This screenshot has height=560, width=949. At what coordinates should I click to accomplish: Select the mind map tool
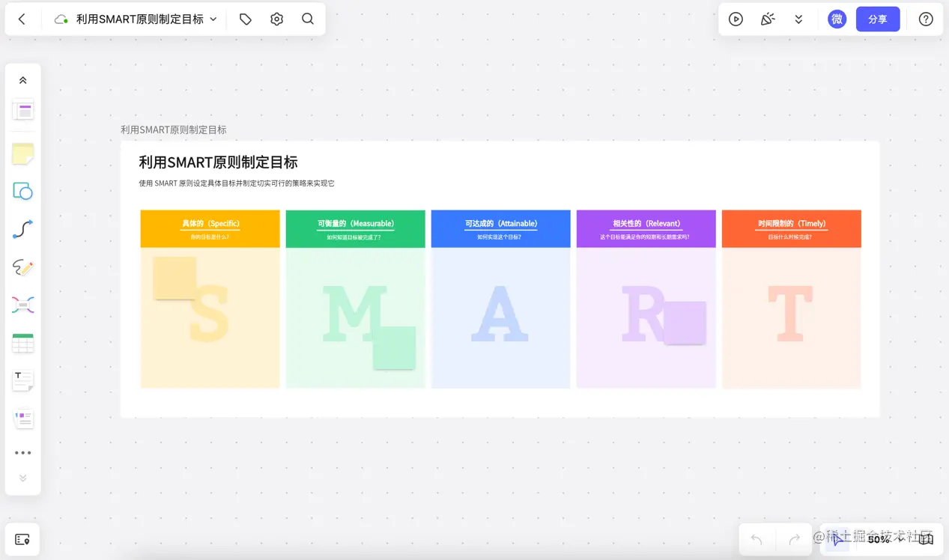point(23,305)
